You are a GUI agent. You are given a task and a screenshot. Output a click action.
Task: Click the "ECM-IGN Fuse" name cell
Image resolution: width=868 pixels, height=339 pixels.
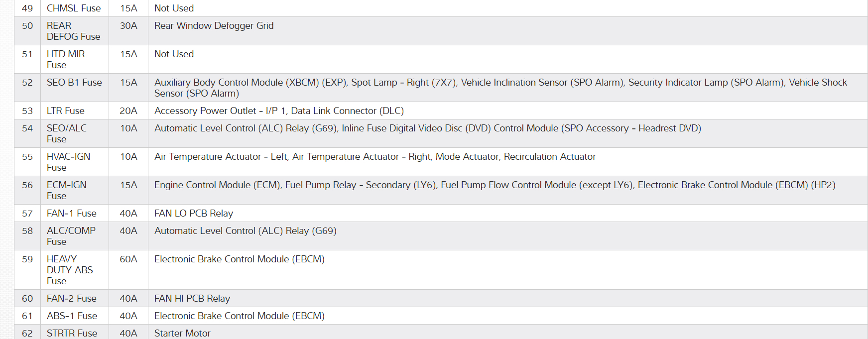67,190
